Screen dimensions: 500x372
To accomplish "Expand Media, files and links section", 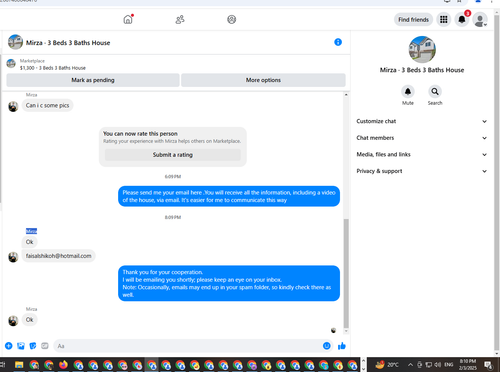I will (x=422, y=154).
